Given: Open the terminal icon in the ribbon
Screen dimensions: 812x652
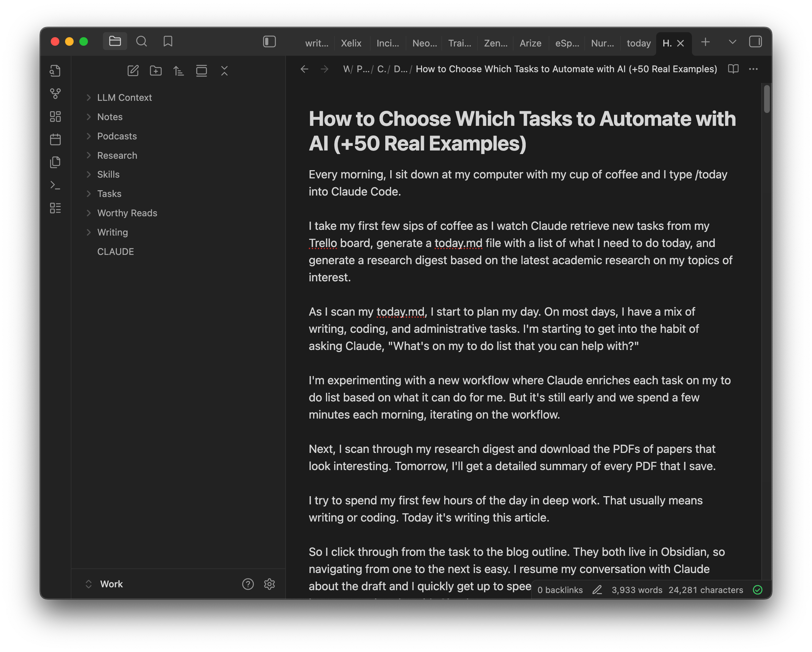Looking at the screenshot, I should tap(55, 185).
